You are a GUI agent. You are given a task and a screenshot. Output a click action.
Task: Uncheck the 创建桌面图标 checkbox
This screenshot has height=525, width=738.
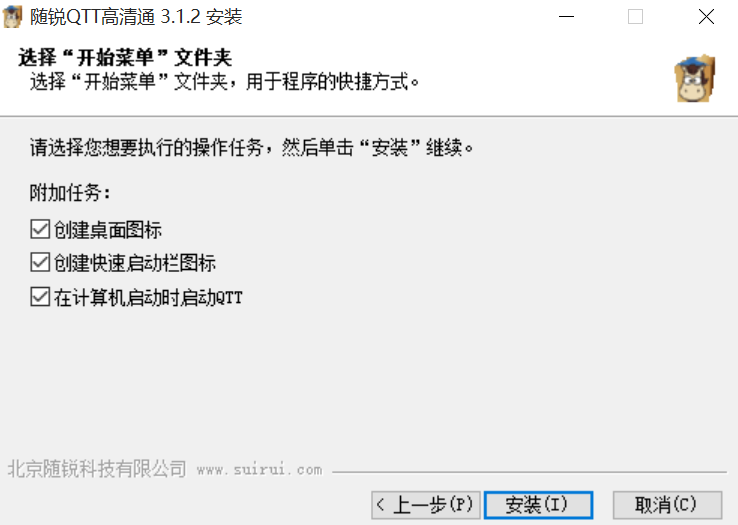click(x=40, y=230)
